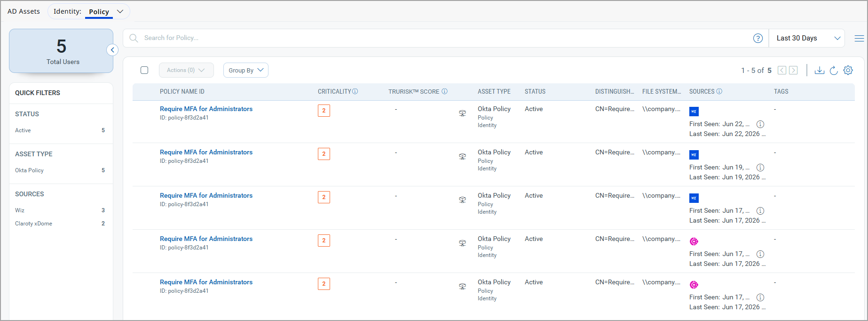Open the Actions (0) dropdown
The image size is (868, 321).
(186, 70)
